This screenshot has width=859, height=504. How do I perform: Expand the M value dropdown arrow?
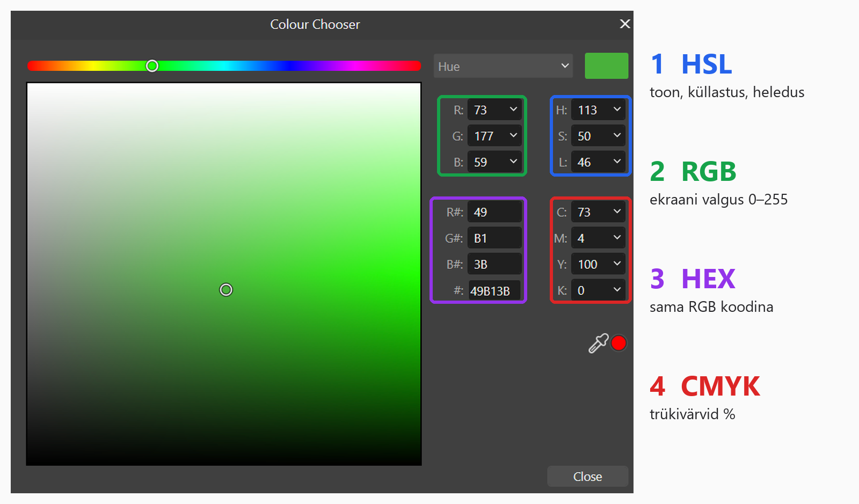point(617,238)
